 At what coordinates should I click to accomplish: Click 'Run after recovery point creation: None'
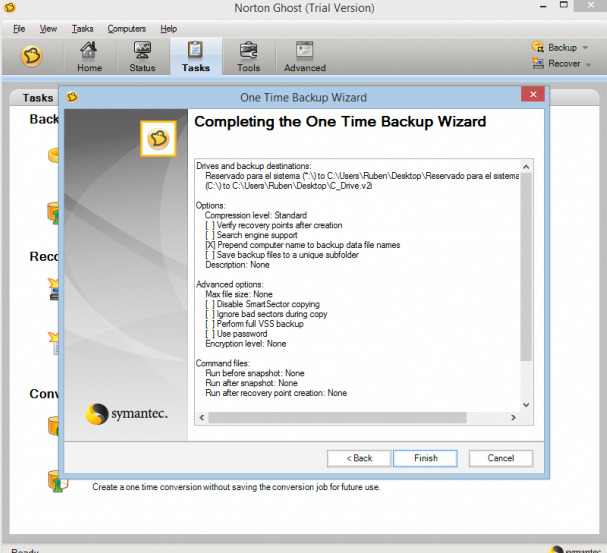[x=276, y=393]
